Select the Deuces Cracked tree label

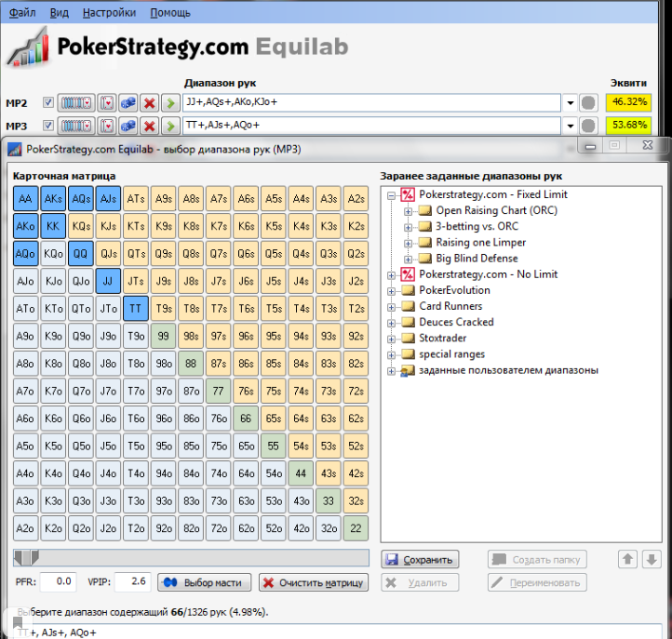456,322
